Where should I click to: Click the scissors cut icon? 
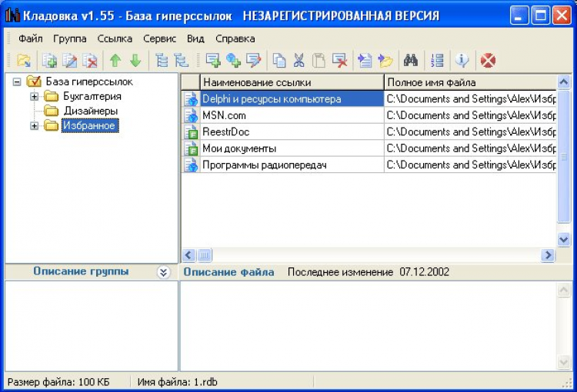point(299,60)
